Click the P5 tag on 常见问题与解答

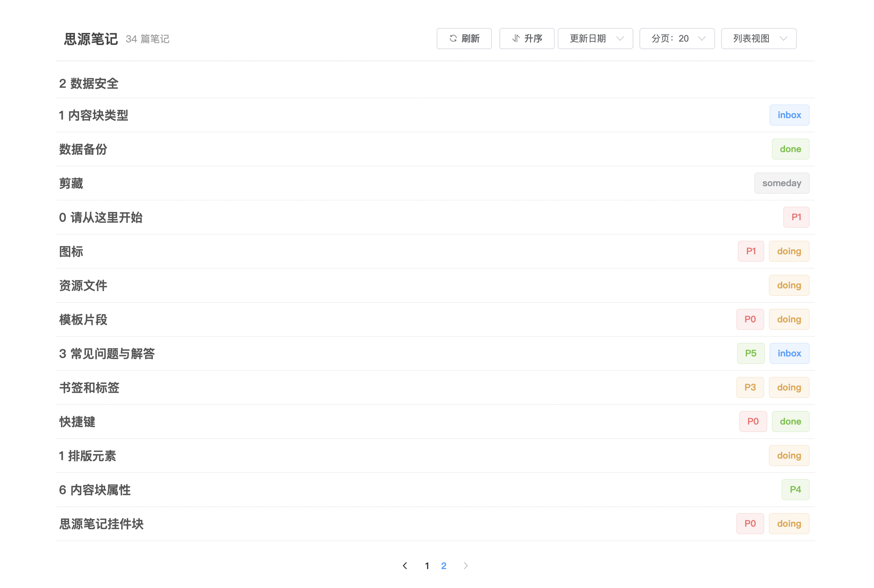coord(751,353)
